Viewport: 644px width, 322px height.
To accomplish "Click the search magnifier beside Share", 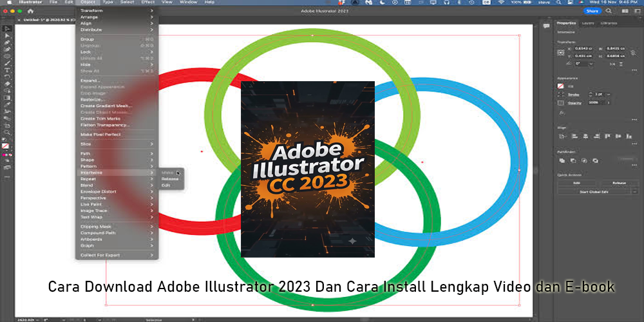I will click(609, 11).
